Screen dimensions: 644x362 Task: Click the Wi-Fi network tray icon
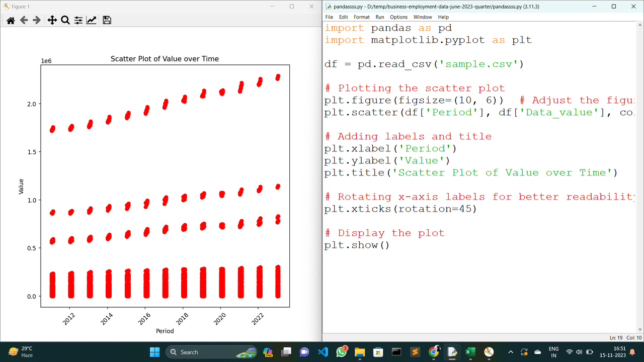[570, 352]
